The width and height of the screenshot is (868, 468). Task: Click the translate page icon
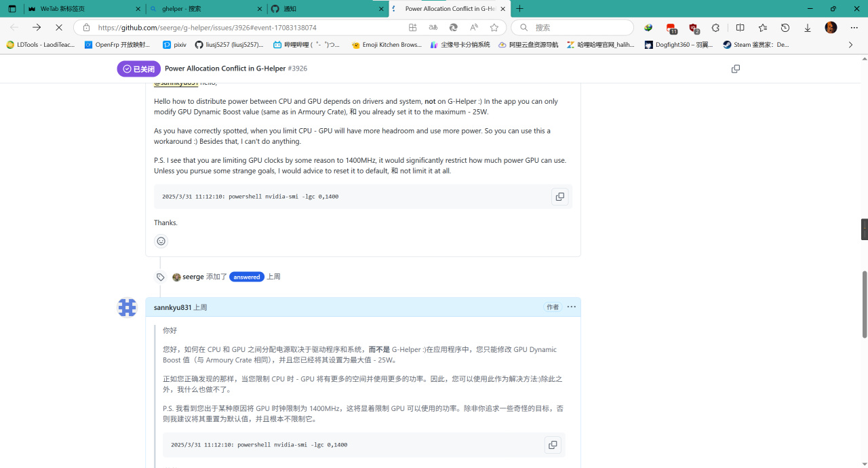coord(433,28)
